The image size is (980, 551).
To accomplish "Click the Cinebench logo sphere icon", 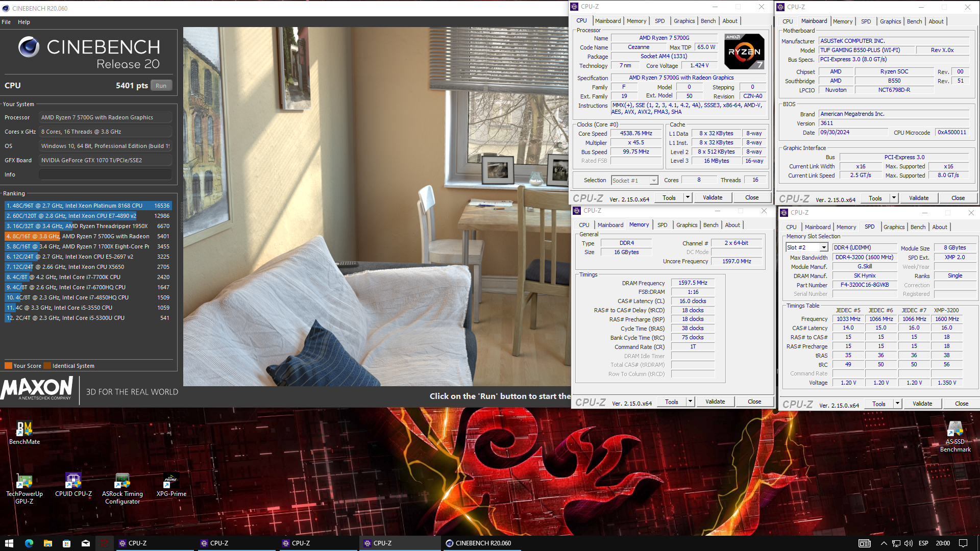I will (29, 47).
